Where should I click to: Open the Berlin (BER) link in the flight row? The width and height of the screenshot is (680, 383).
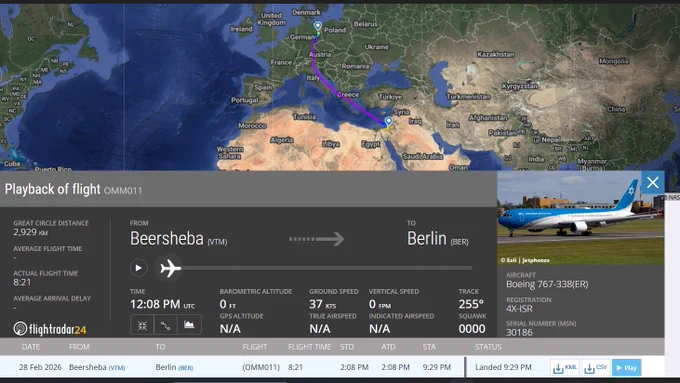(174, 367)
